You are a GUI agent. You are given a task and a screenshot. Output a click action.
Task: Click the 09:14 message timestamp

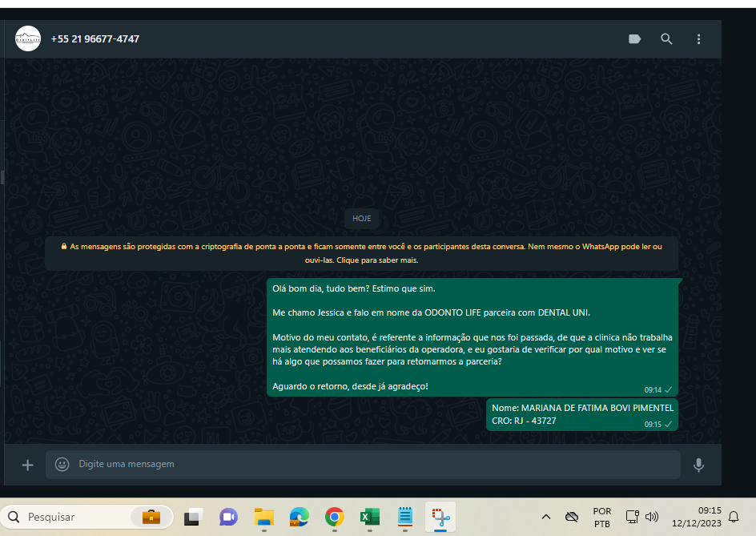click(653, 390)
